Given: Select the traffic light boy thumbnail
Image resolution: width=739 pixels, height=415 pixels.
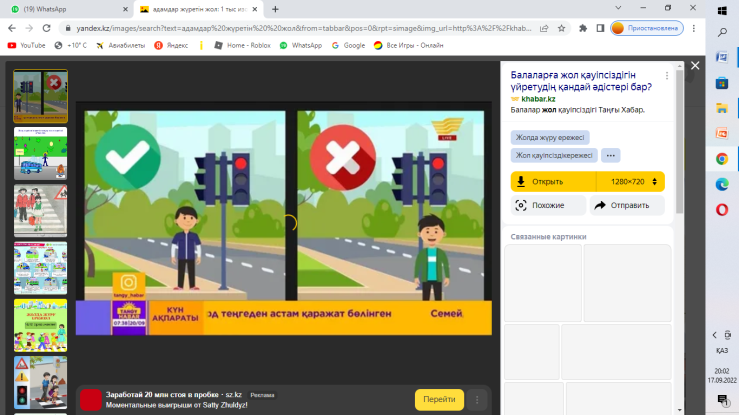Looking at the screenshot, I should pyautogui.click(x=41, y=96).
